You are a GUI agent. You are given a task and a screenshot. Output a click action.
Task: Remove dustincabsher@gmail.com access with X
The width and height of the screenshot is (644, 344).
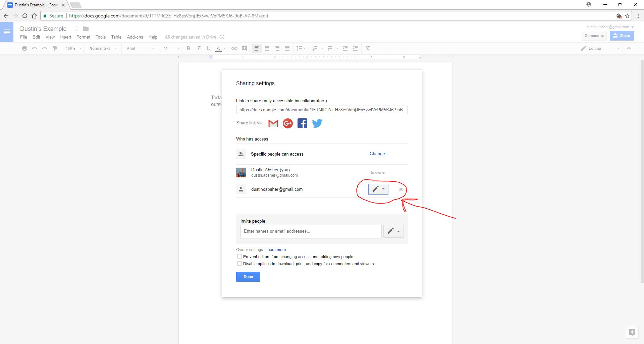401,189
